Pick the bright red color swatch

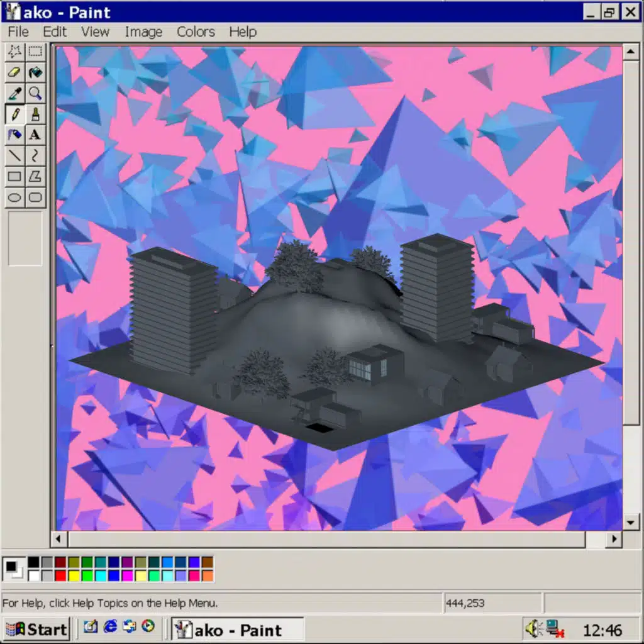(60, 576)
